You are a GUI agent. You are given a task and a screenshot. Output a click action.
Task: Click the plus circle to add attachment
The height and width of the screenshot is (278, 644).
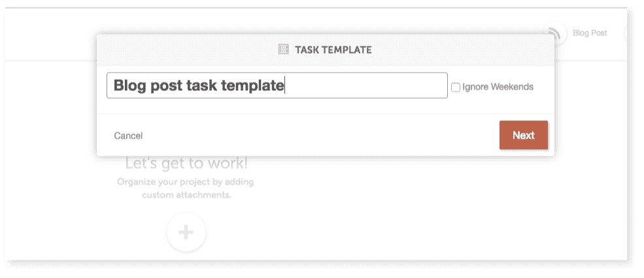[186, 232]
